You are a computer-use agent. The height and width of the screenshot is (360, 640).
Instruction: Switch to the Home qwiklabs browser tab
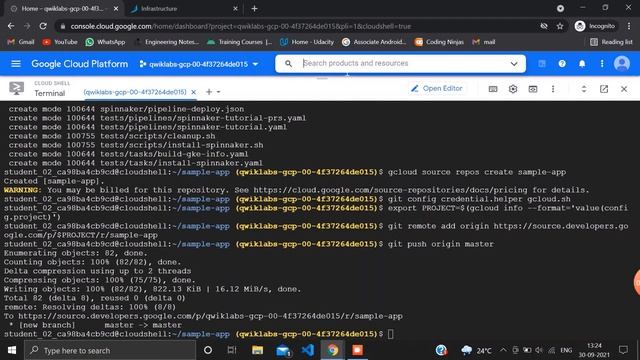pos(64,9)
